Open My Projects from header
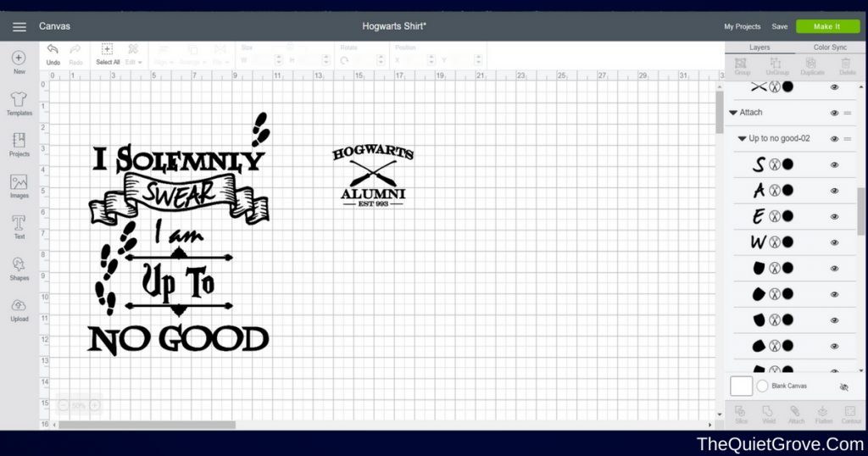Viewport: 868px width, 456px height. (x=742, y=26)
